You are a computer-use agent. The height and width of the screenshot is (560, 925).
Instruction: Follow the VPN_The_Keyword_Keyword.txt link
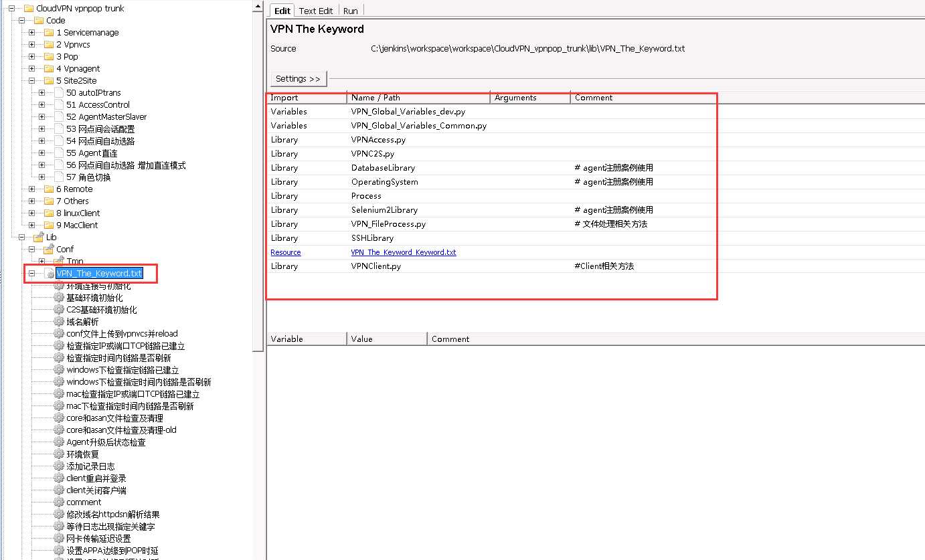tap(404, 252)
